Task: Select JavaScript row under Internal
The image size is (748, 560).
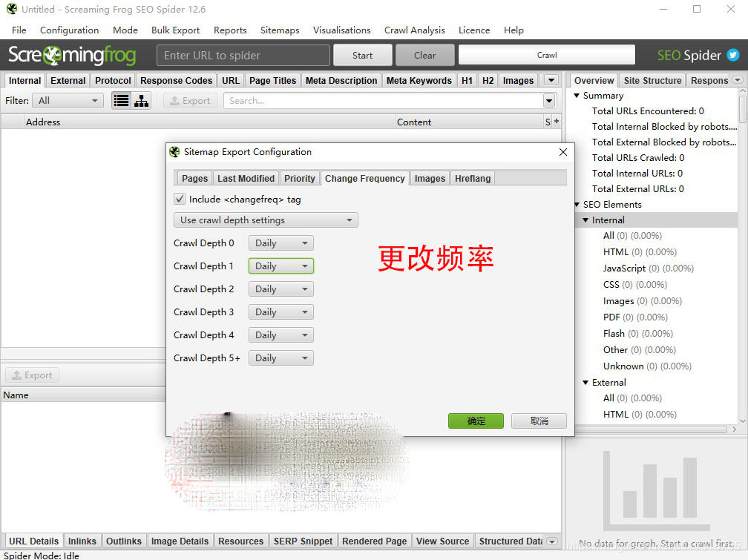Action: coord(648,268)
